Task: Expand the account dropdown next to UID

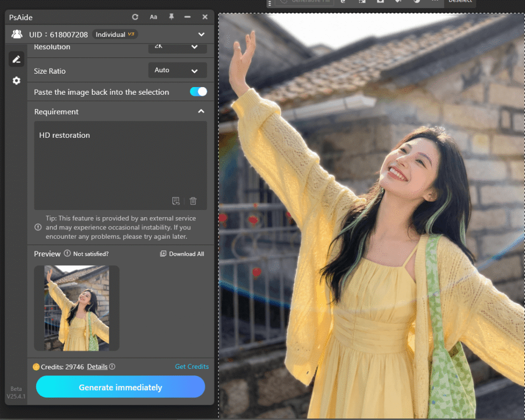Action: tap(202, 34)
